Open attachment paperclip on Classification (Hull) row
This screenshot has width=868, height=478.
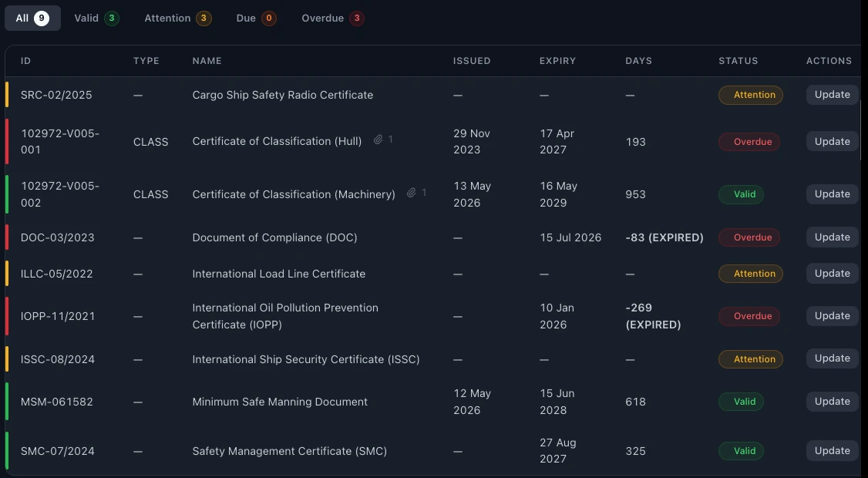pyautogui.click(x=378, y=140)
